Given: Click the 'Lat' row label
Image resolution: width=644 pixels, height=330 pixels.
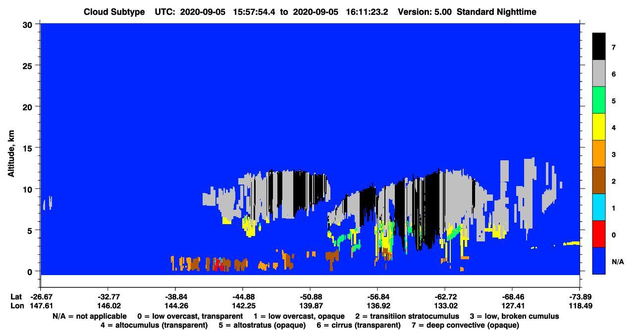Looking at the screenshot, I should (x=16, y=297).
